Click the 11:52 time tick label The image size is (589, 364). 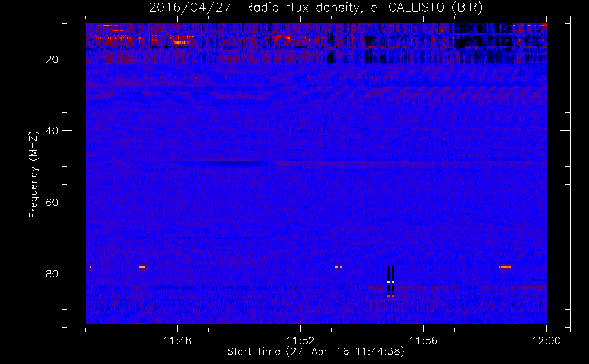300,341
